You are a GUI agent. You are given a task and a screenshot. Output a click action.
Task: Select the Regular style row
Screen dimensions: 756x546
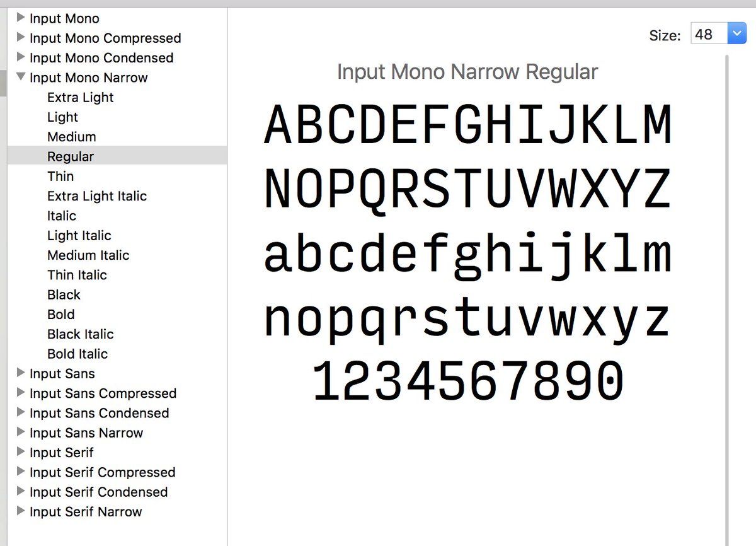pyautogui.click(x=70, y=156)
